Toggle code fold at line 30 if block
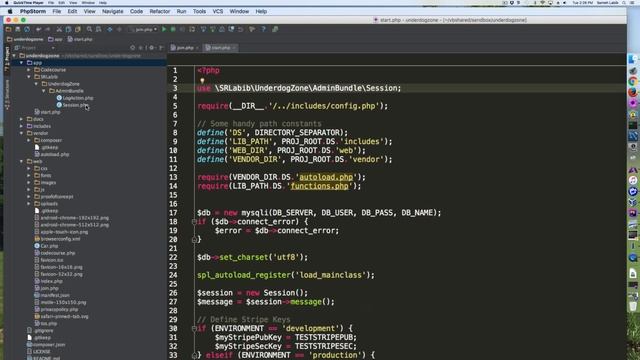This screenshot has width=640, height=360. click(194, 329)
